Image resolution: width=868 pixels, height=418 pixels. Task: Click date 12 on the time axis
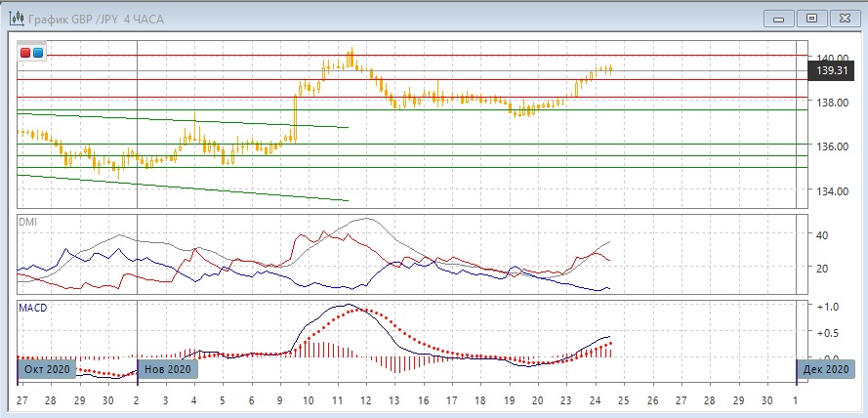pyautogui.click(x=366, y=401)
